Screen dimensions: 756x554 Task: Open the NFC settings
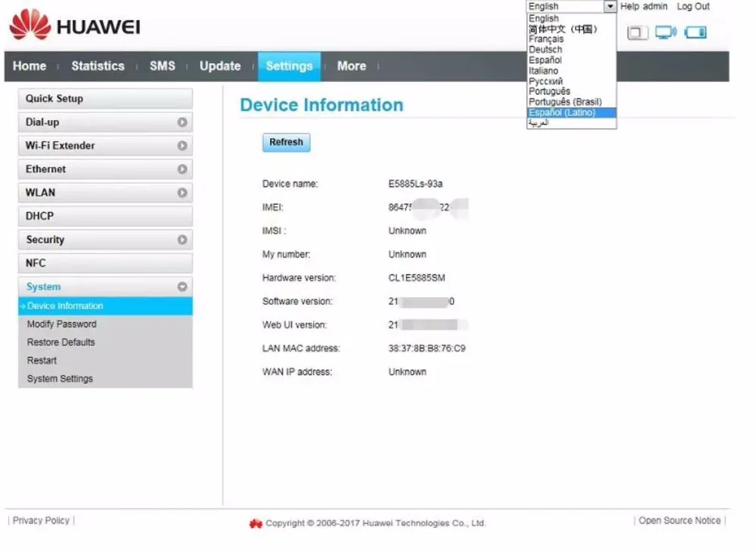click(x=105, y=263)
